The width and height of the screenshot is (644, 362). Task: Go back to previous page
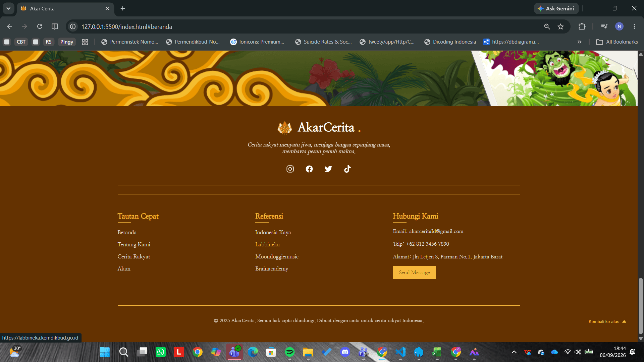[x=10, y=26]
